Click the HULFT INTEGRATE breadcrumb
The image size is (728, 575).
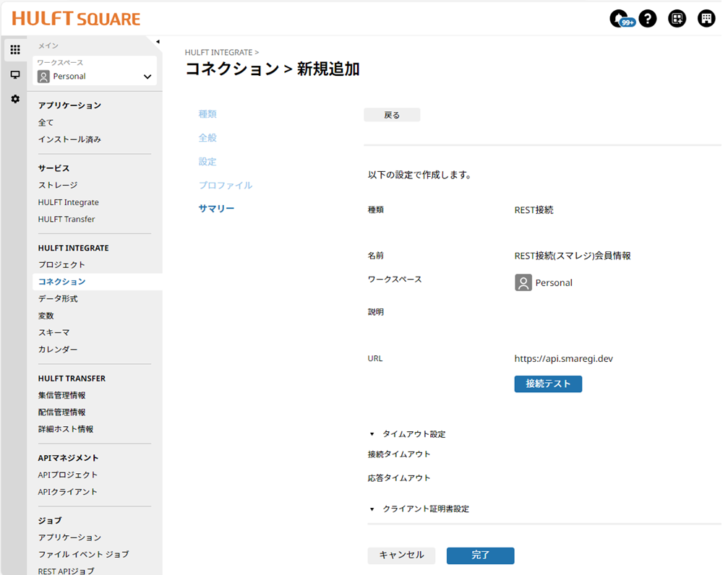coord(218,53)
